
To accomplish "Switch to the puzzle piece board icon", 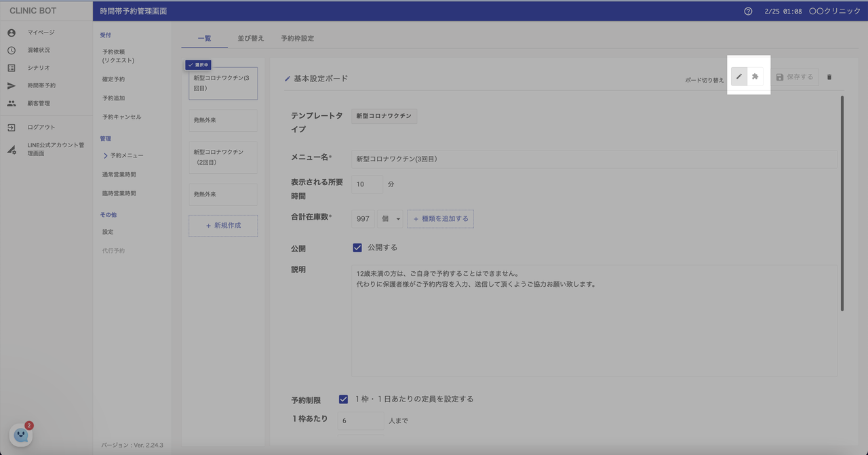I will [755, 77].
